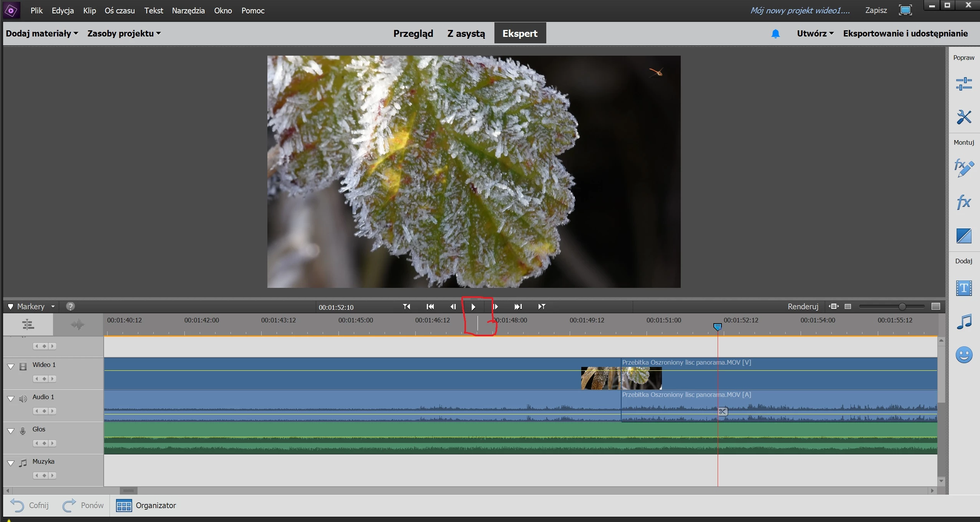
Task: Toggle mute speaker icon on Audio 1
Action: click(x=23, y=398)
